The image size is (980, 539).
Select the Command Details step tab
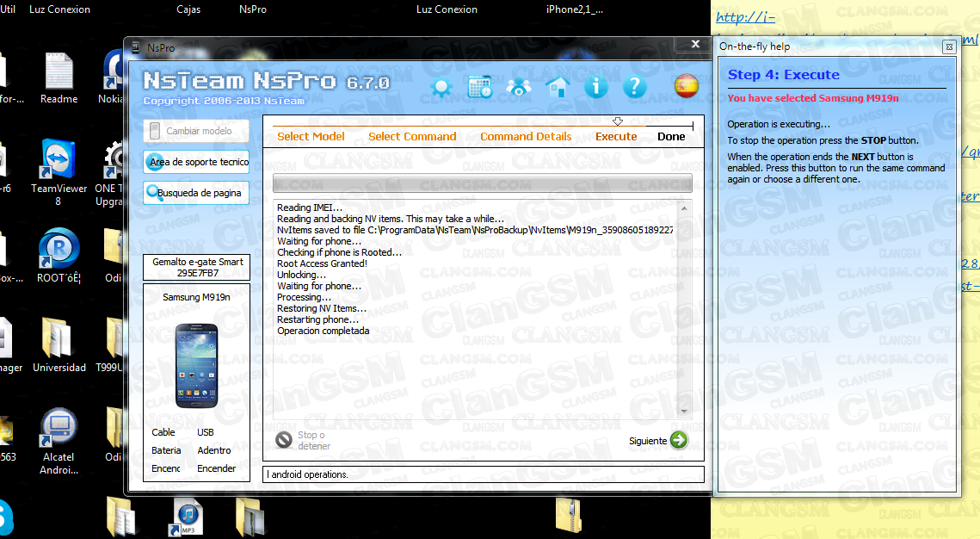pyautogui.click(x=526, y=136)
